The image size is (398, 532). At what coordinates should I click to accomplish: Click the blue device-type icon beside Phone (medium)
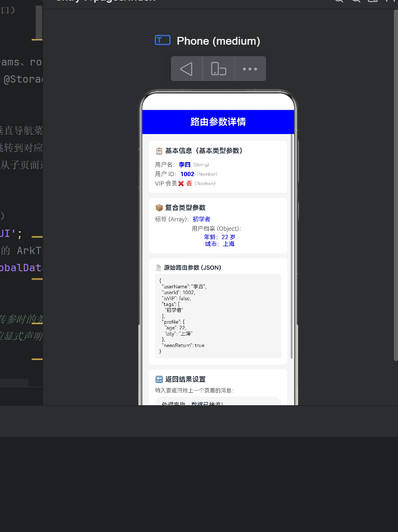[x=163, y=40]
